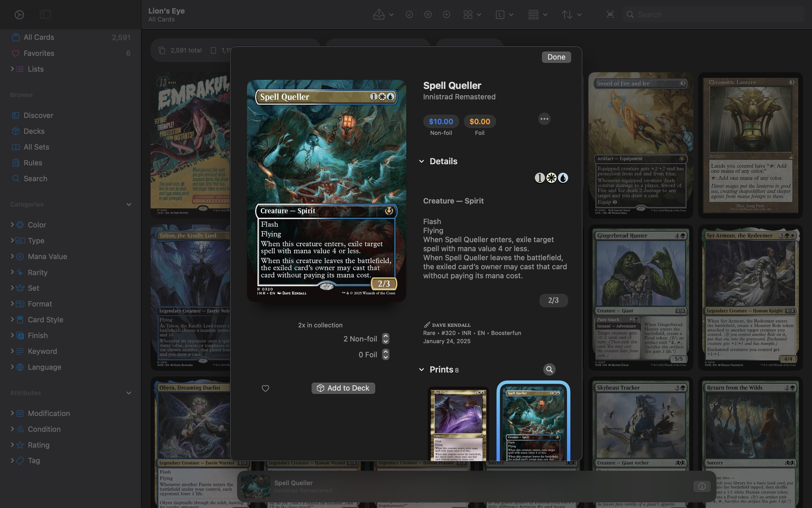
Task: Collapse the Categories section chevron
Action: pos(129,204)
